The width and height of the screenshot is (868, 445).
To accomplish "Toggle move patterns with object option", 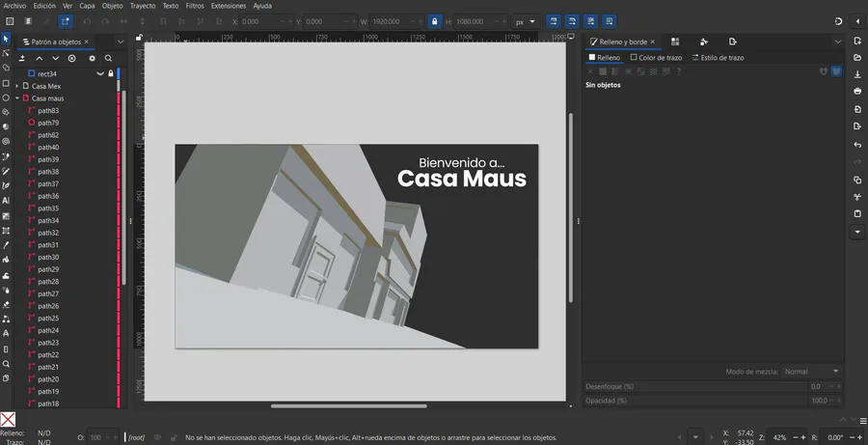I will tap(610, 21).
